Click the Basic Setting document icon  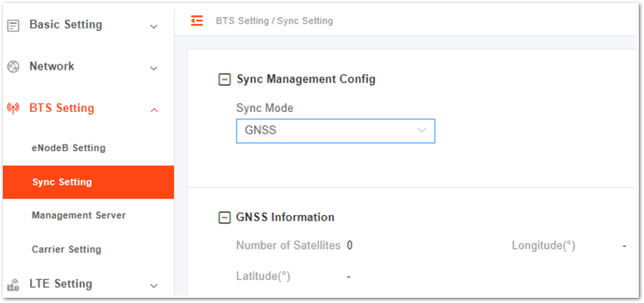click(14, 26)
